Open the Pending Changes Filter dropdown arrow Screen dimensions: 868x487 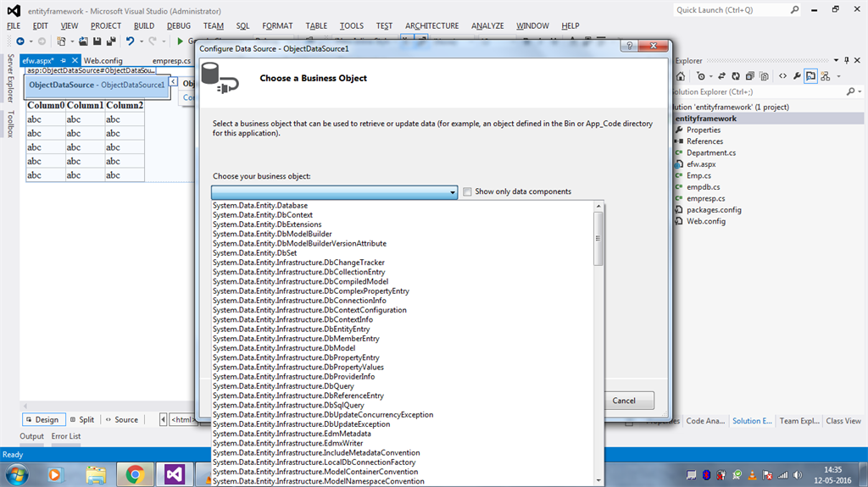tap(711, 76)
